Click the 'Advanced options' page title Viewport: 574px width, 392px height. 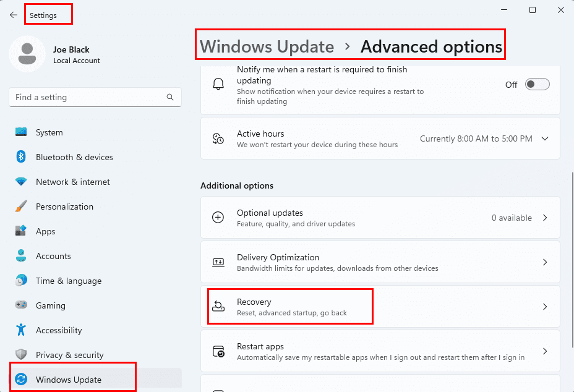(431, 46)
